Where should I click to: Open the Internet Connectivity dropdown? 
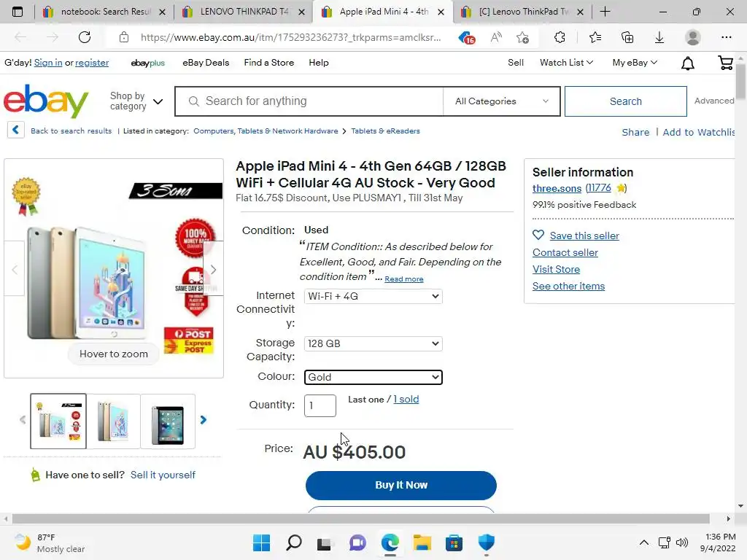(373, 296)
